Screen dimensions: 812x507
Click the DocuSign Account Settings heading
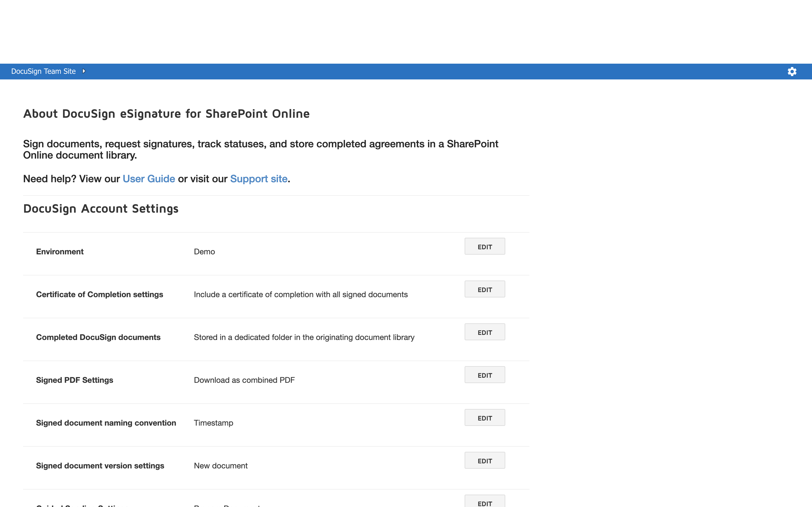click(101, 208)
